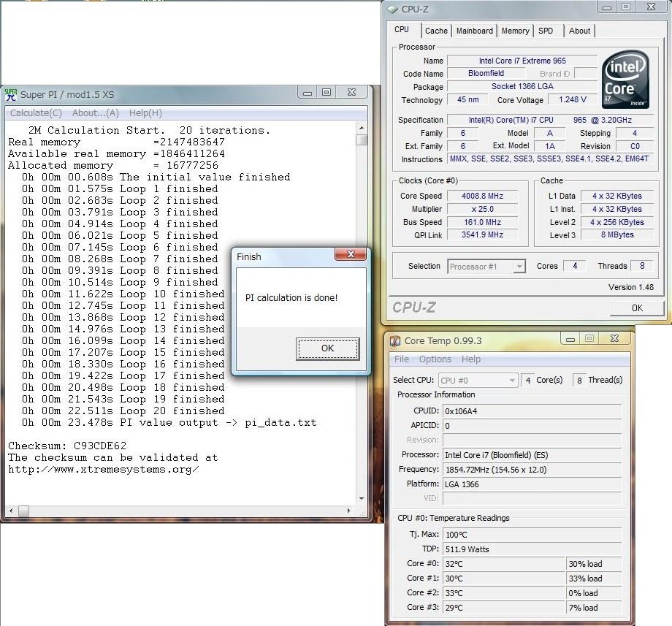This screenshot has height=626, width=672.
Task: Click the Intel Core i7 logo
Action: pyautogui.click(x=625, y=80)
